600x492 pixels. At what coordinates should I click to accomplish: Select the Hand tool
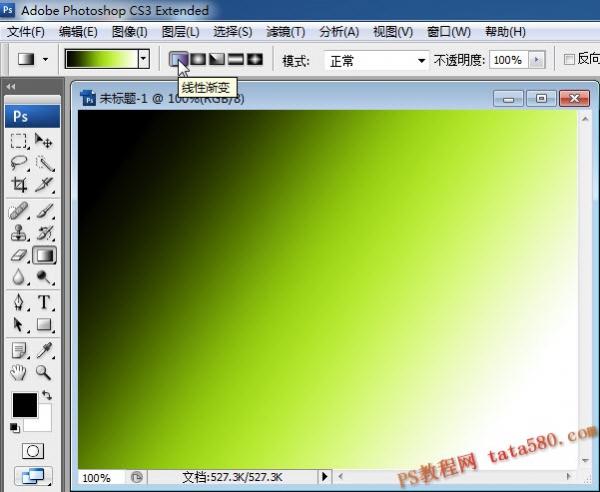[18, 372]
